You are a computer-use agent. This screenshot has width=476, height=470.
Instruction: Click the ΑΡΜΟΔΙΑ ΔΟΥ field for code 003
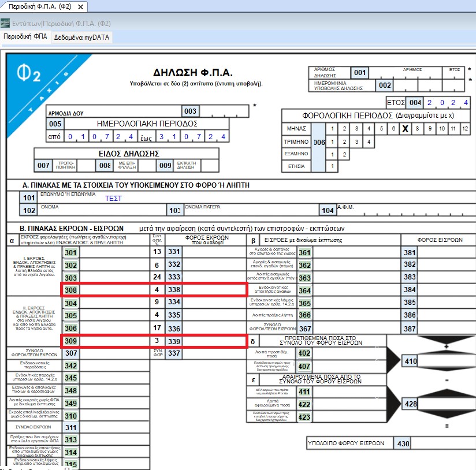click(x=224, y=111)
